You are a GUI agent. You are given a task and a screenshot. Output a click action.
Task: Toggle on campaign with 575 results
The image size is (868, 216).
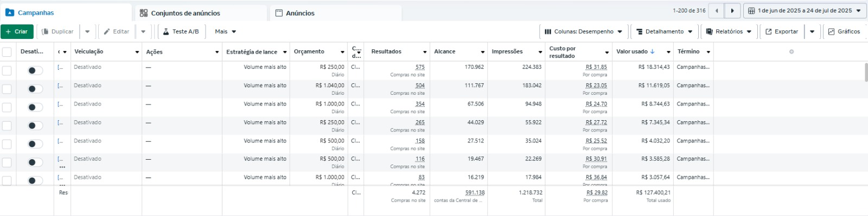pyautogui.click(x=35, y=70)
